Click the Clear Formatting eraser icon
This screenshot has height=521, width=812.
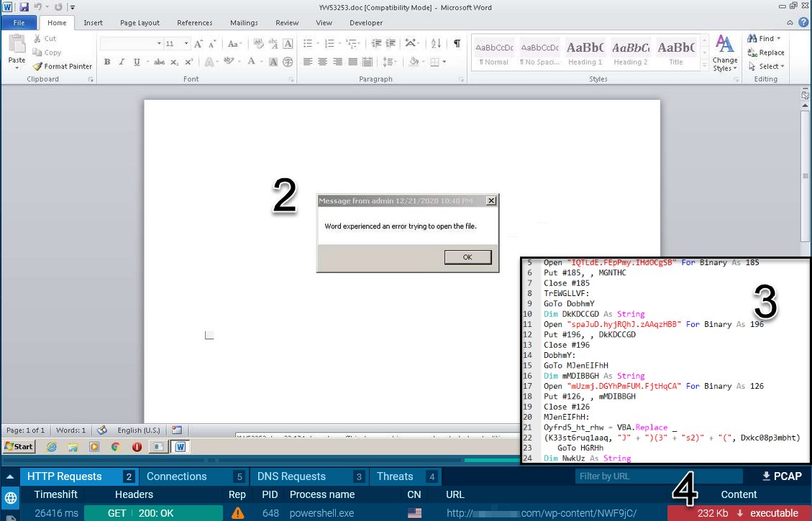pyautogui.click(x=258, y=44)
